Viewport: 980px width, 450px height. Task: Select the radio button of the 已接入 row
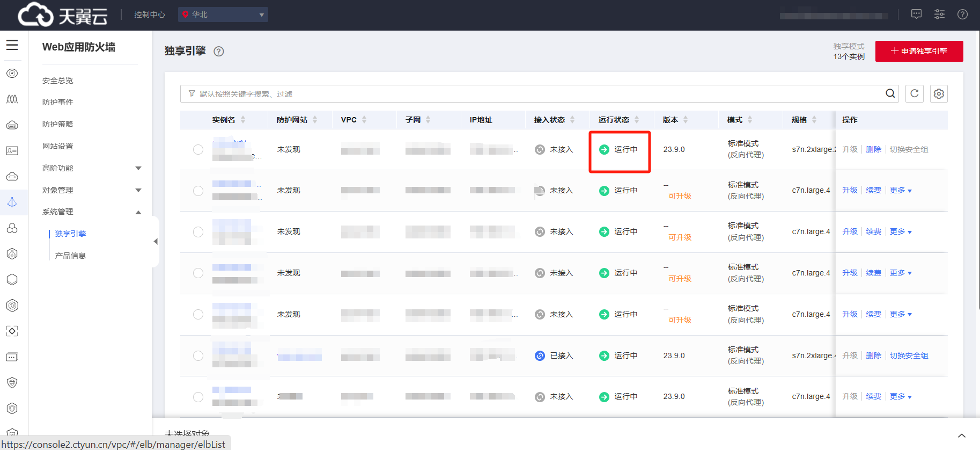[x=198, y=355]
